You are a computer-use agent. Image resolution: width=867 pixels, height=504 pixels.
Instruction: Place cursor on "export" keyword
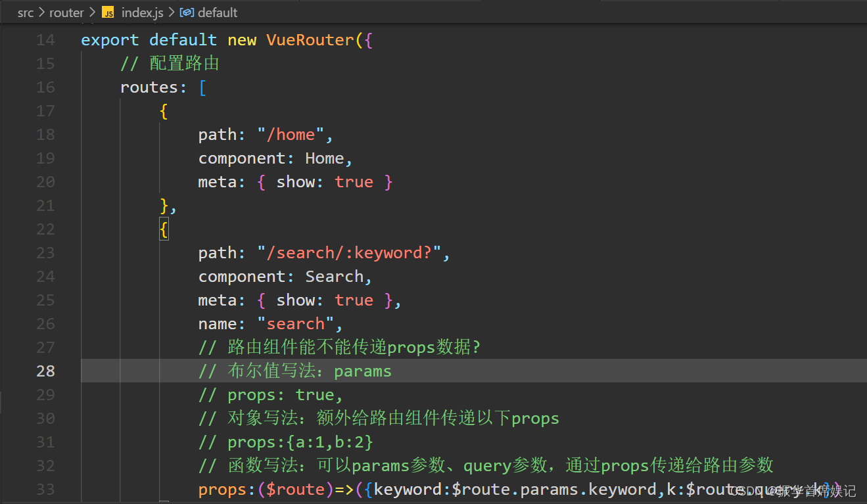point(110,40)
